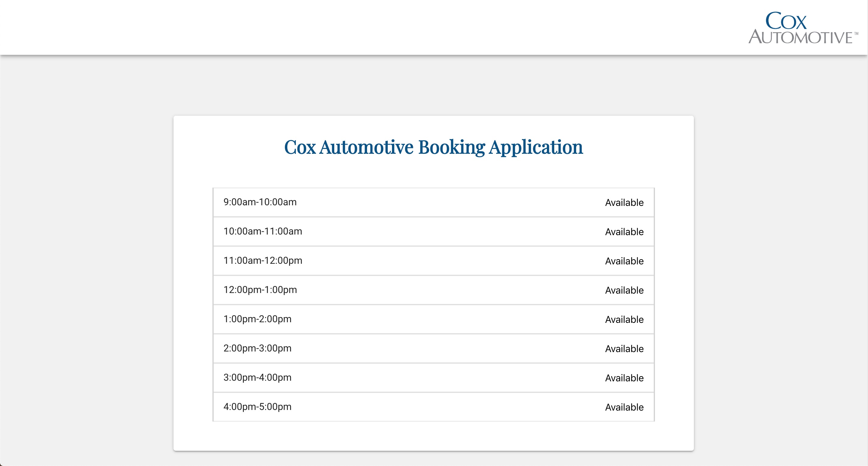
Task: Click the Cox Automotive logo
Action: pos(803,28)
